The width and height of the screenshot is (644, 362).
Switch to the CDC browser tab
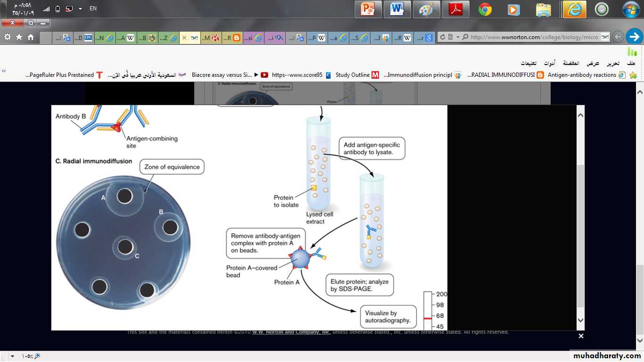88,38
